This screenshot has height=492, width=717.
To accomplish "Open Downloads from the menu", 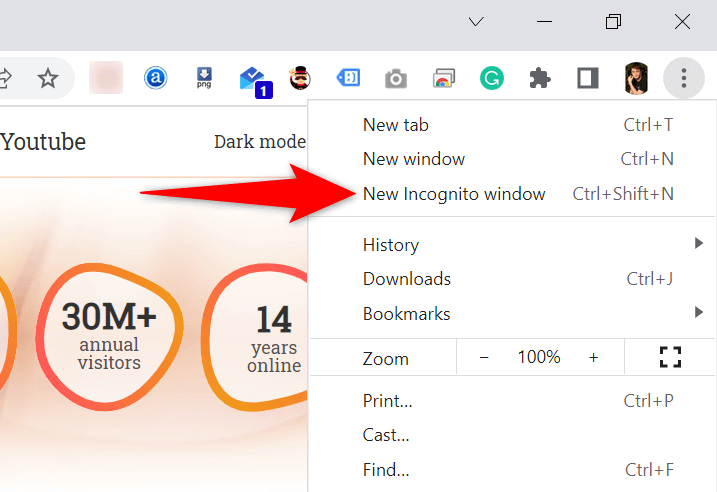I will tap(407, 279).
